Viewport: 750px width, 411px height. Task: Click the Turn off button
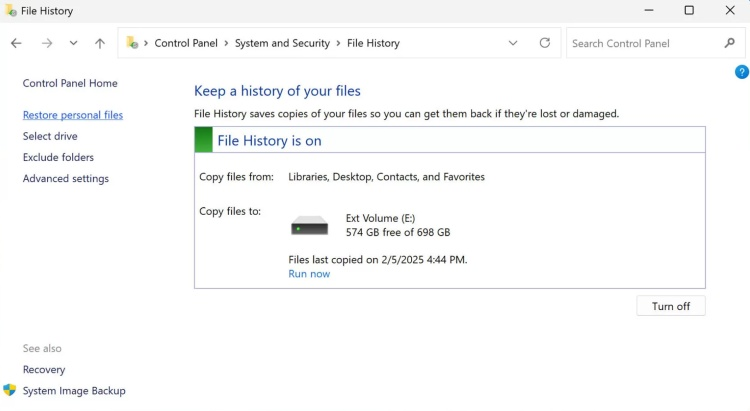click(671, 306)
